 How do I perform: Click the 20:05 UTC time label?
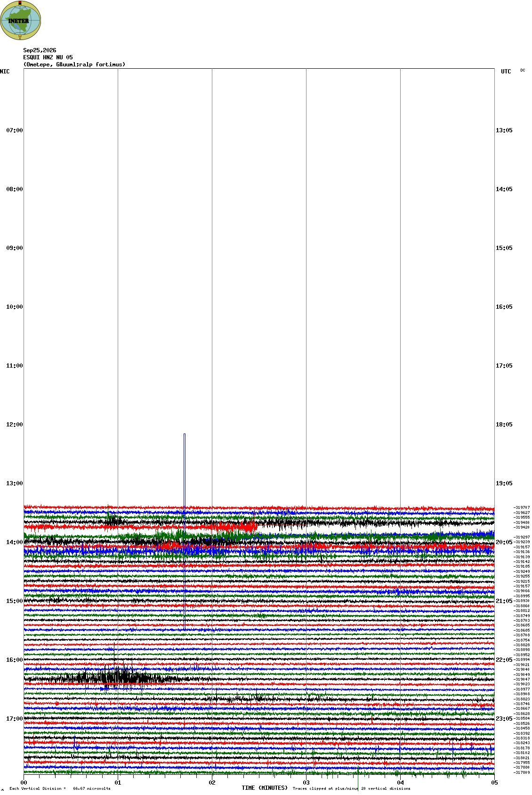click(x=504, y=542)
